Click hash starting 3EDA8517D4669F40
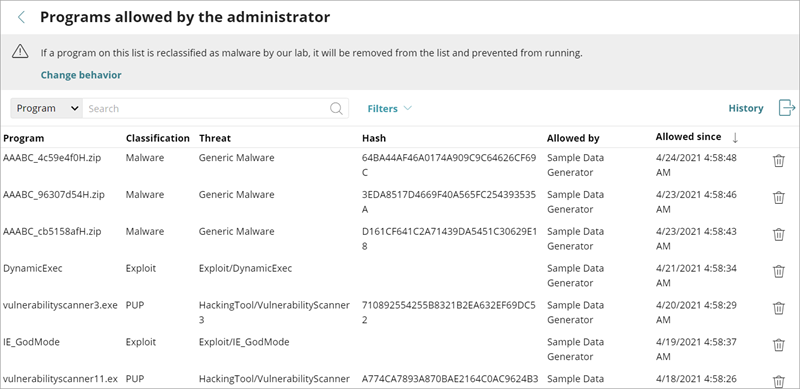The image size is (800, 389). coord(449,202)
